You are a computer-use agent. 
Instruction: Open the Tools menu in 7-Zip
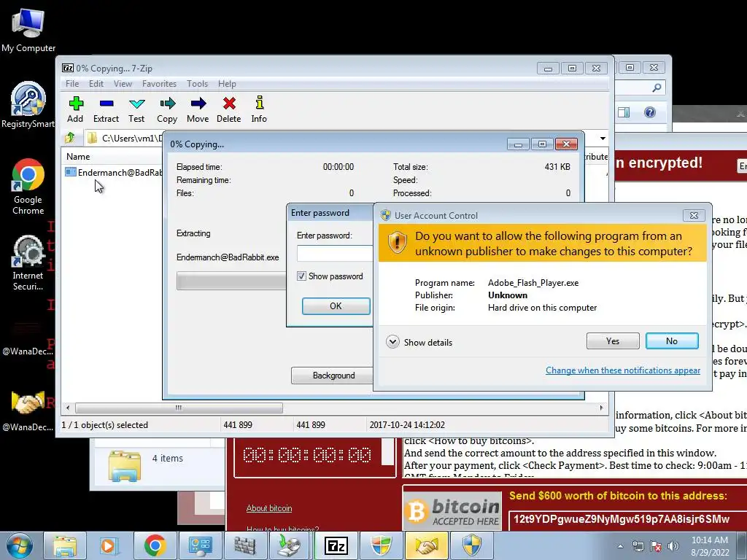[x=197, y=84]
